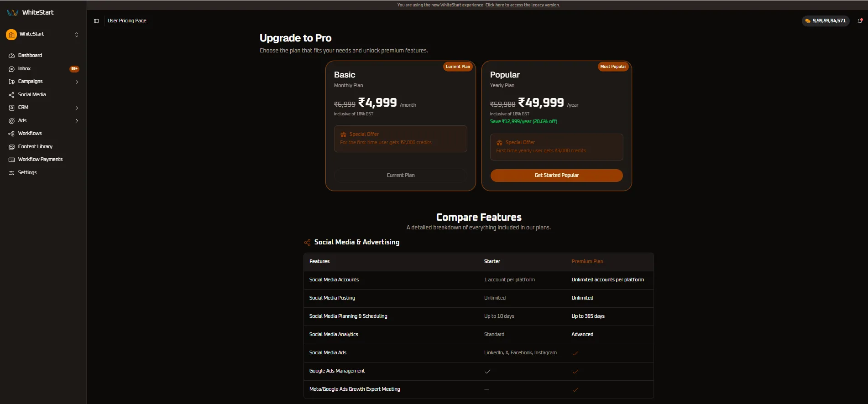This screenshot has height=404, width=868.
Task: Click the Content Library icon
Action: tap(12, 147)
